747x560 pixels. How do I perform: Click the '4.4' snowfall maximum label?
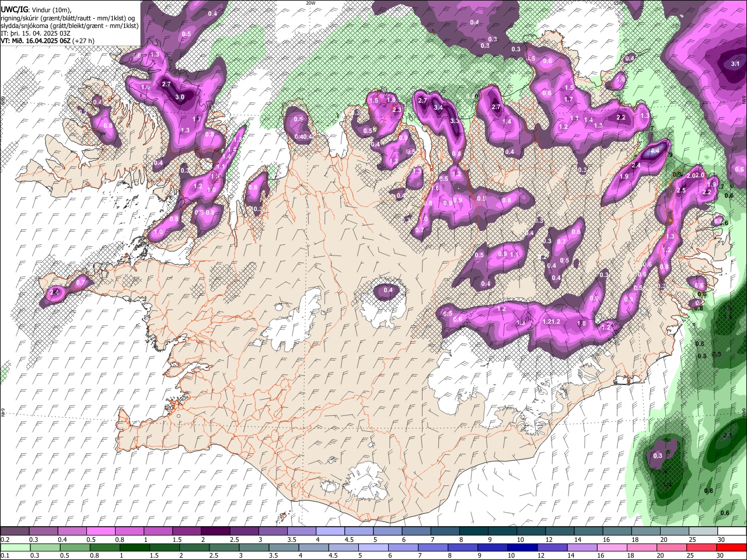click(654, 151)
